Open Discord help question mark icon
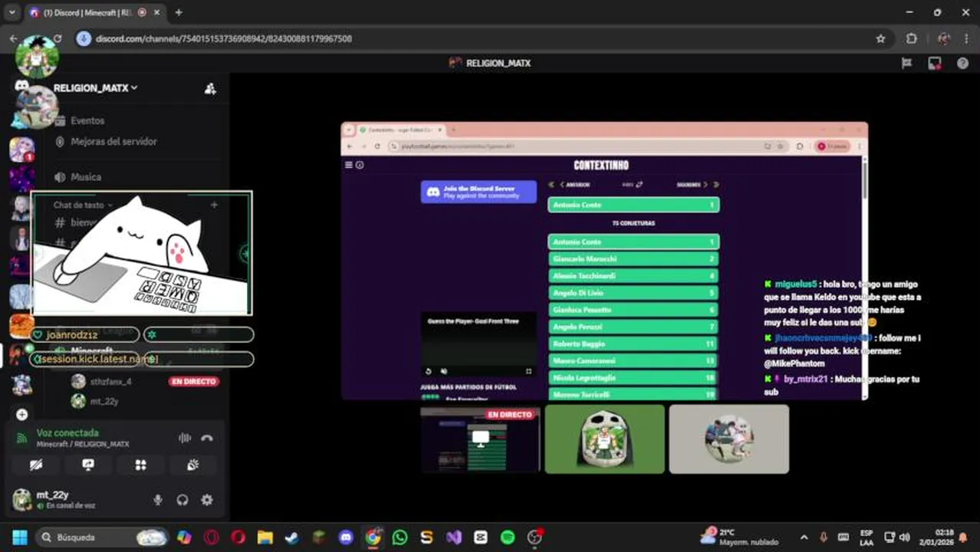 click(x=962, y=64)
